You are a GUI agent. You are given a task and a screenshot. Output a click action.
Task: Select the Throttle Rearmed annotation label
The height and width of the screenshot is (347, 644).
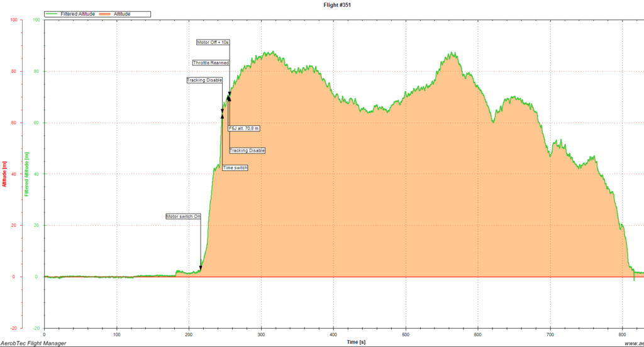click(x=211, y=63)
